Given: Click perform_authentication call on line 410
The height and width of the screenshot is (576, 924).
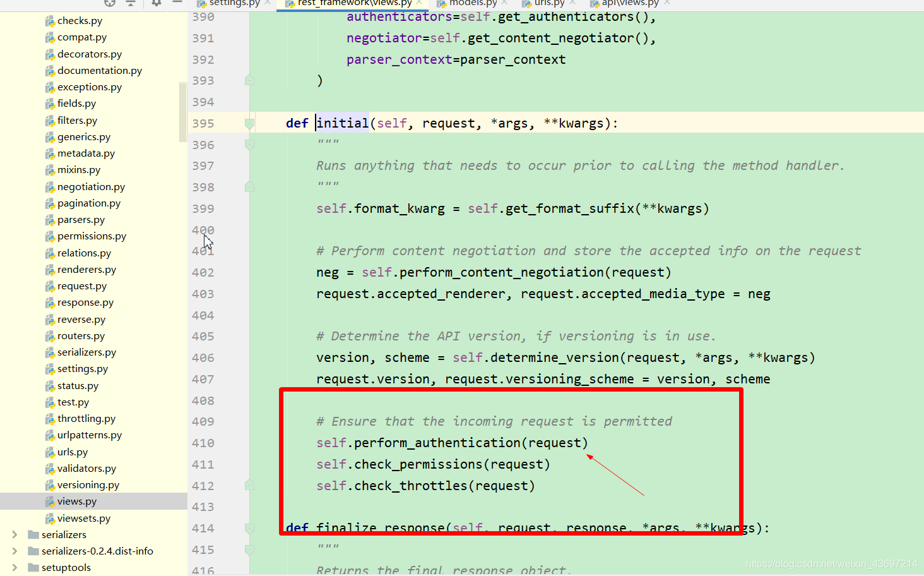Looking at the screenshot, I should pos(437,443).
